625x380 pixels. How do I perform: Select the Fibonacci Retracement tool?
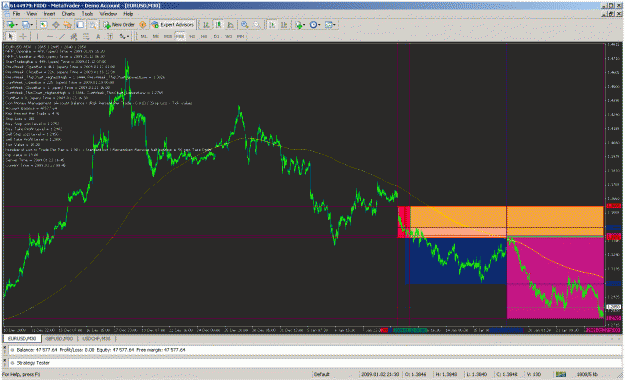86,36
